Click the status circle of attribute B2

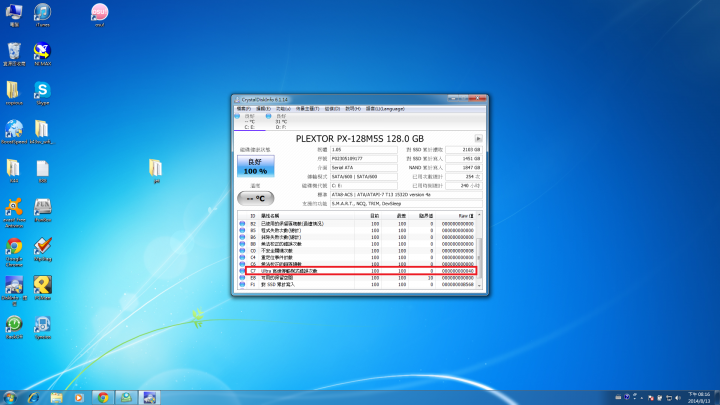[242, 224]
